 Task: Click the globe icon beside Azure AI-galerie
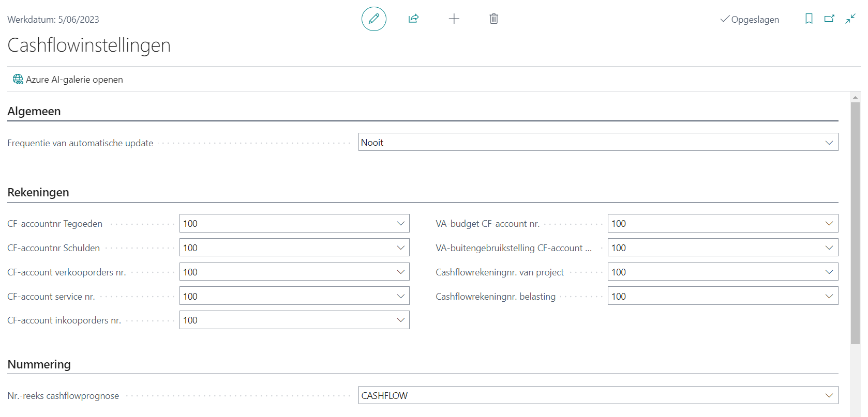point(18,79)
